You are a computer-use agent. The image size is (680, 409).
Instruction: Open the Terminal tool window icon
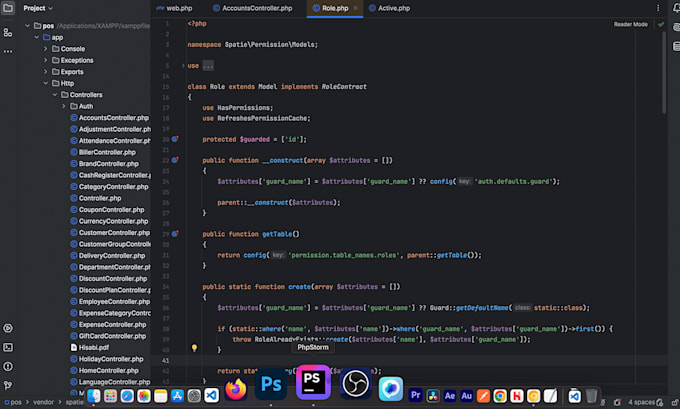point(8,347)
